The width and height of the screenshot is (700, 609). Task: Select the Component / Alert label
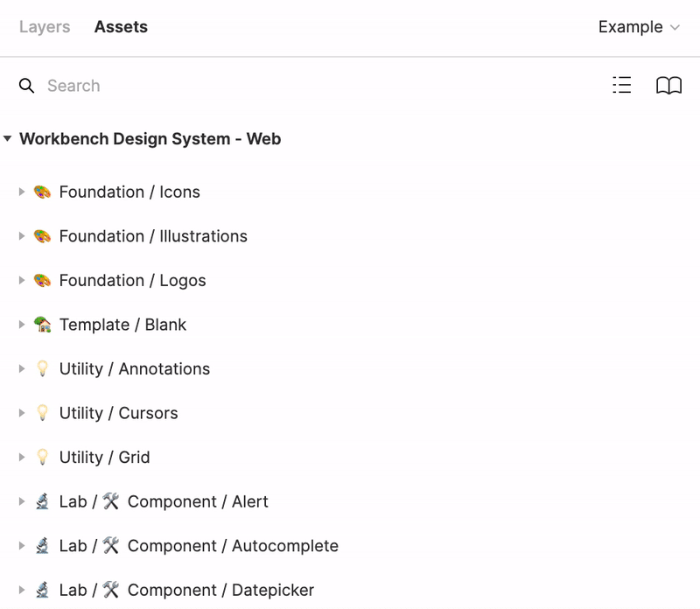[198, 501]
